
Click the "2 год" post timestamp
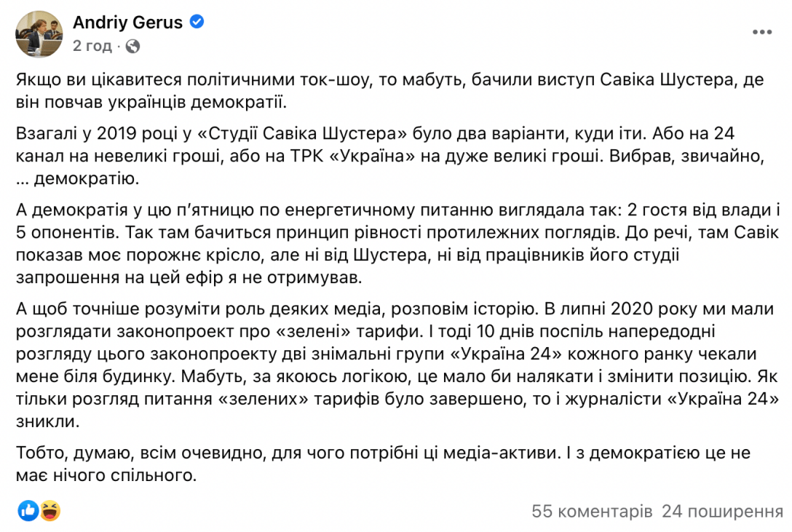[92, 46]
